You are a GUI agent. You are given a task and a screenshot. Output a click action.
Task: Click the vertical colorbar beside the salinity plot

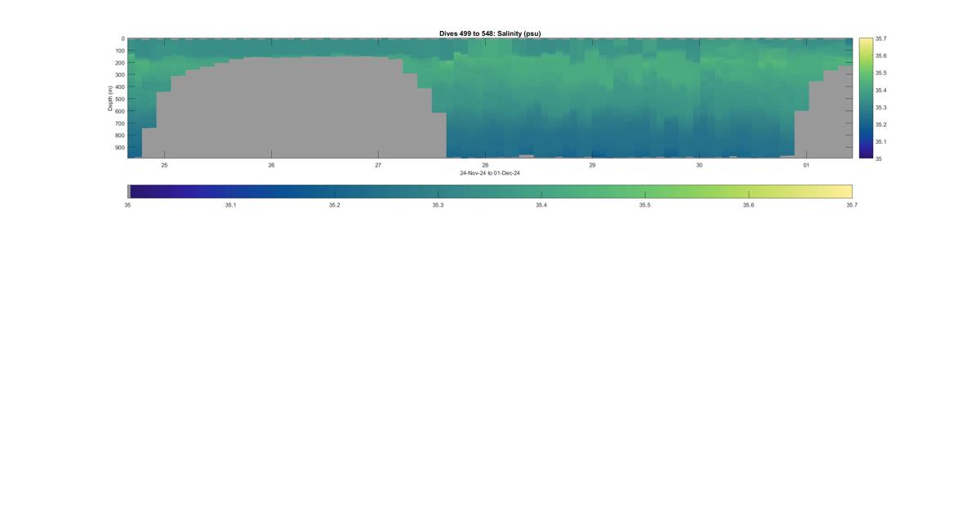click(x=866, y=98)
